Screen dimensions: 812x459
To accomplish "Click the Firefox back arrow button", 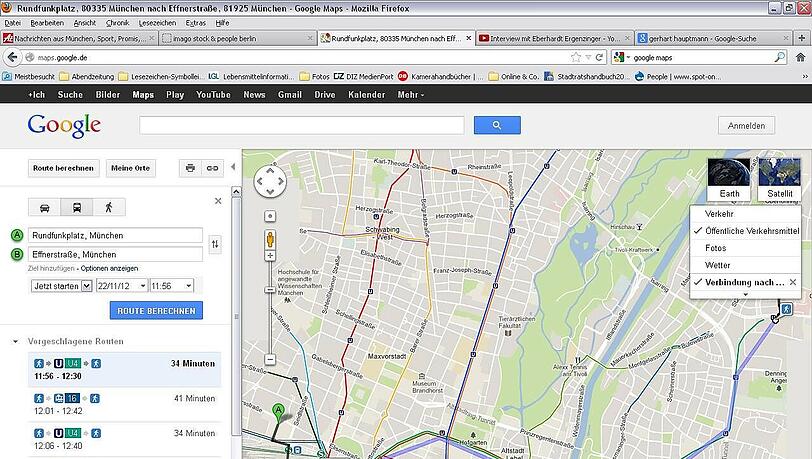I will (x=12, y=57).
